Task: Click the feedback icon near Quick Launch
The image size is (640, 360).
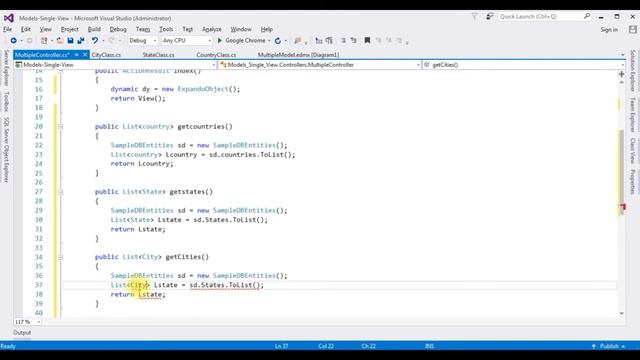Action: (489, 16)
